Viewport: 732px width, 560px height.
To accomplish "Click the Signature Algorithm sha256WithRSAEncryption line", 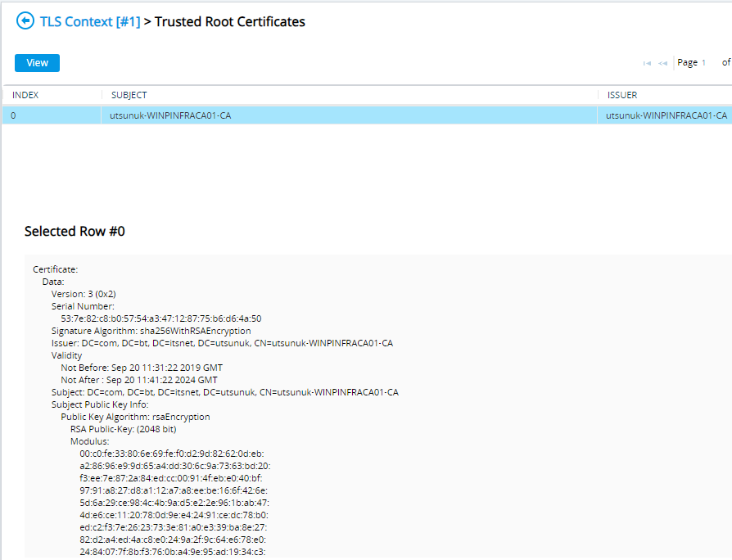I will tap(151, 331).
